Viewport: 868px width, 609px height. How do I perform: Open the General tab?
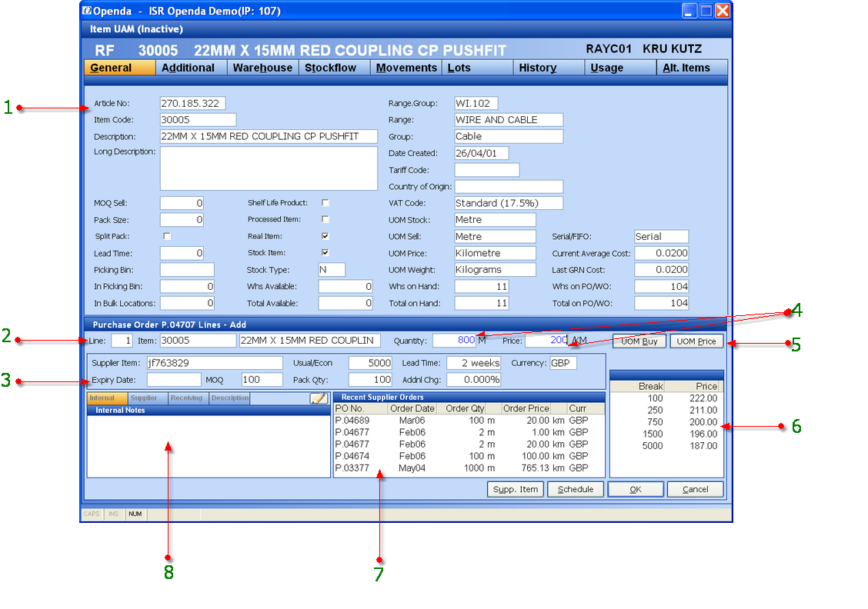(119, 68)
